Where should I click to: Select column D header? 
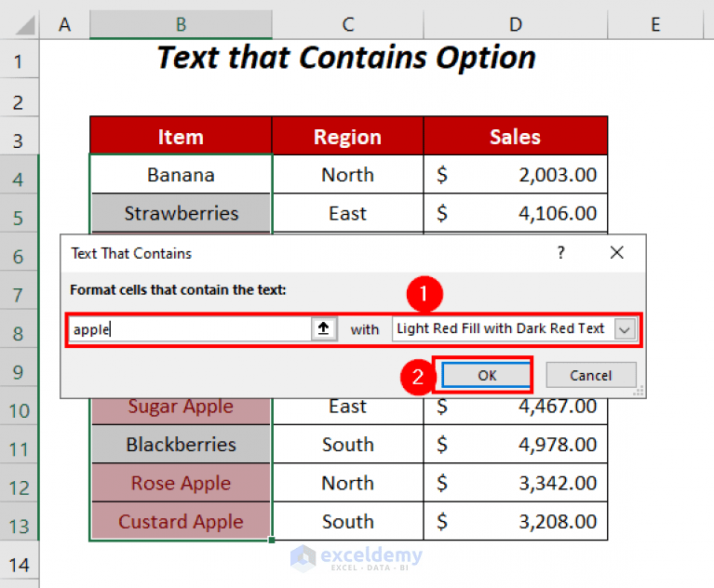click(516, 24)
